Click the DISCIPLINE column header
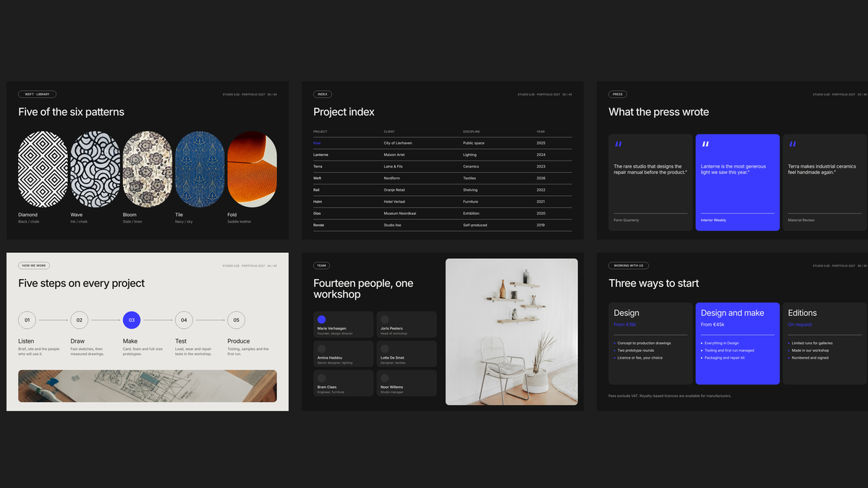The width and height of the screenshot is (868, 488). tap(472, 132)
